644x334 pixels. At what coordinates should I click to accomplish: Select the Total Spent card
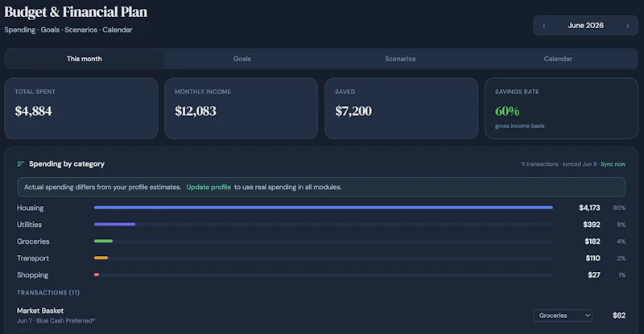[81, 109]
